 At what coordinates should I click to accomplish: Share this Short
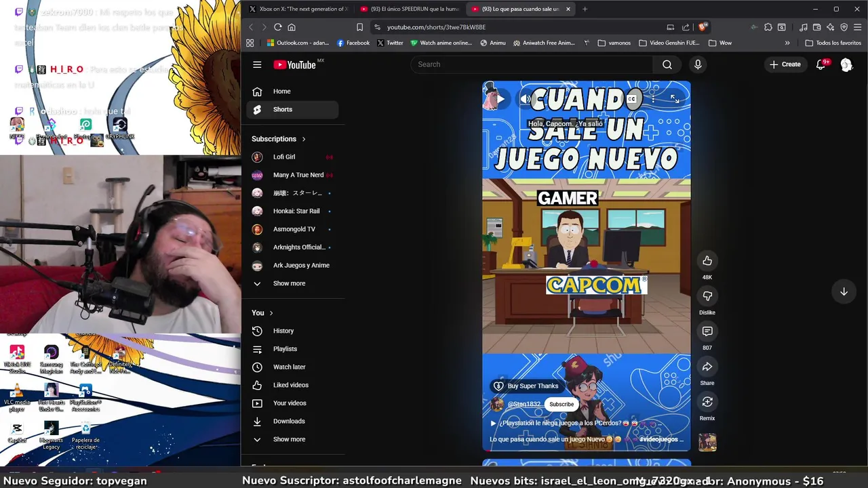[x=707, y=367]
